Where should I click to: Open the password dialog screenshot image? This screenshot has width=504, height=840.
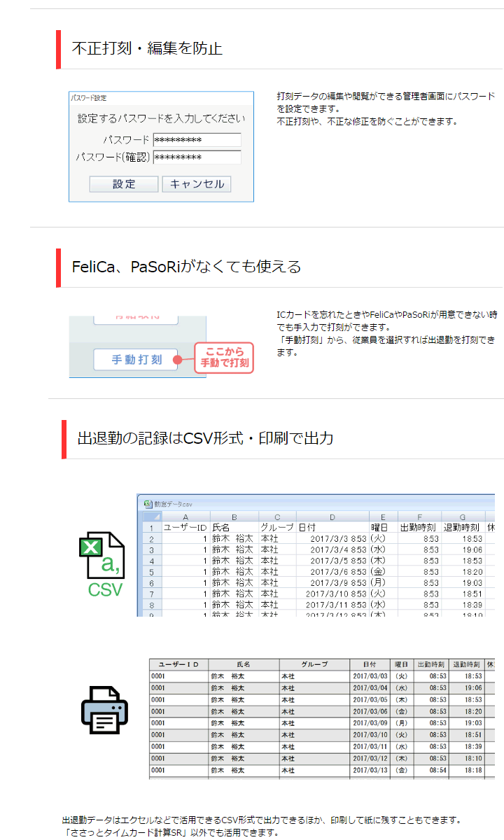pyautogui.click(x=161, y=147)
